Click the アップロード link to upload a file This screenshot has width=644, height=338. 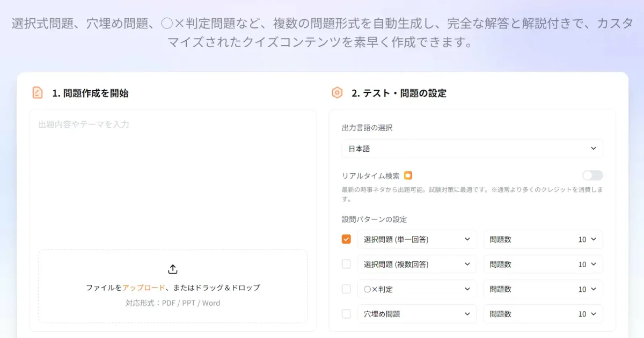144,288
